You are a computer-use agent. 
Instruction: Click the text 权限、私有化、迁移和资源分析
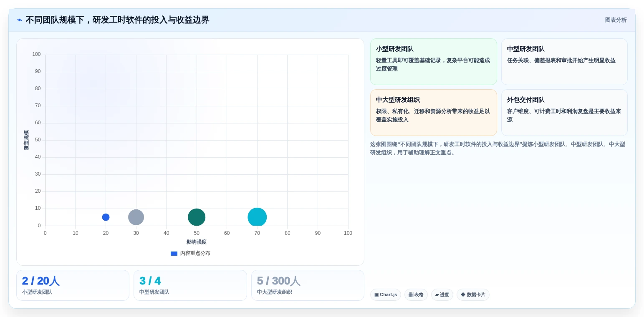[414, 111]
